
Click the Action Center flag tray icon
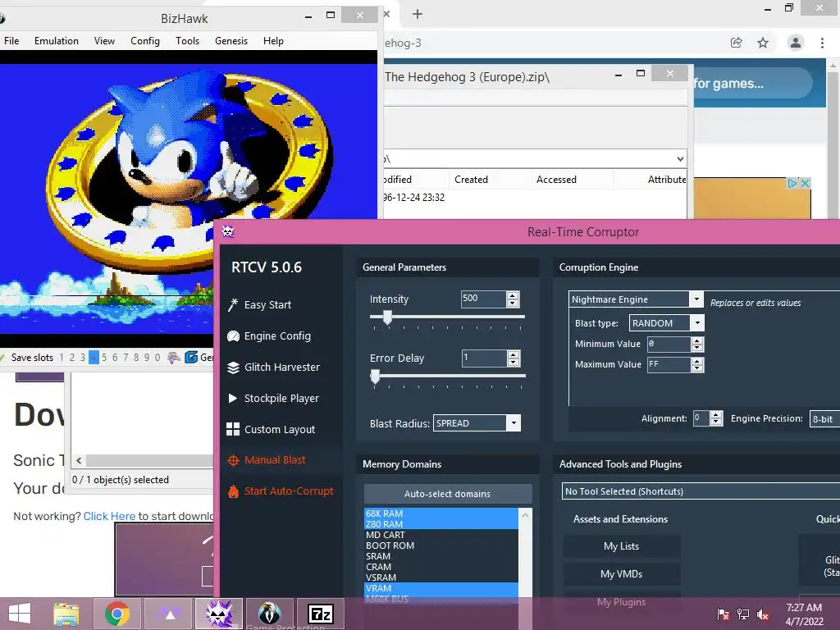click(723, 614)
